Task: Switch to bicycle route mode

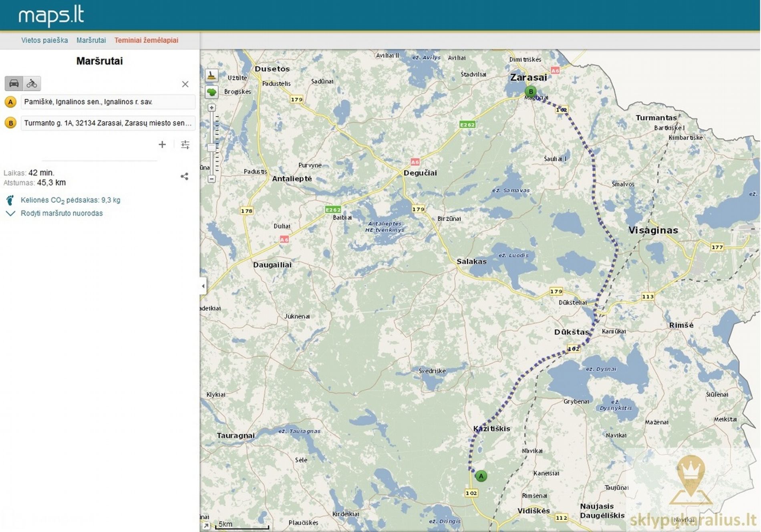Action: click(x=32, y=83)
